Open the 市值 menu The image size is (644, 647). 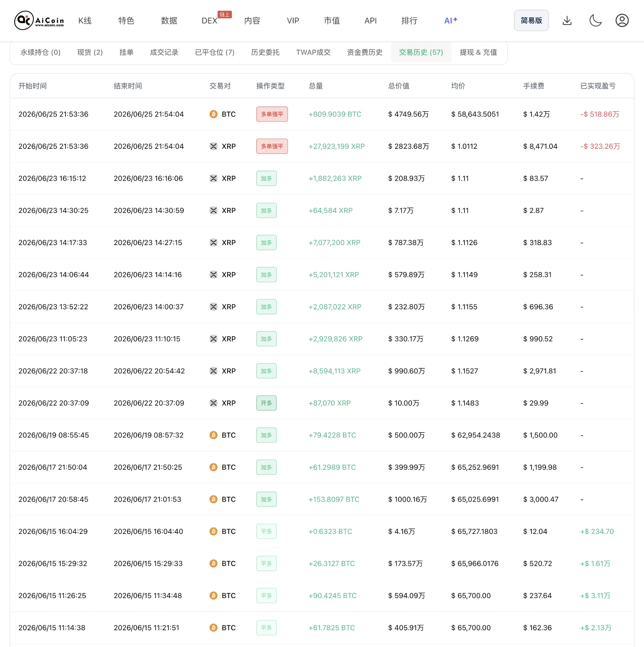(x=332, y=21)
